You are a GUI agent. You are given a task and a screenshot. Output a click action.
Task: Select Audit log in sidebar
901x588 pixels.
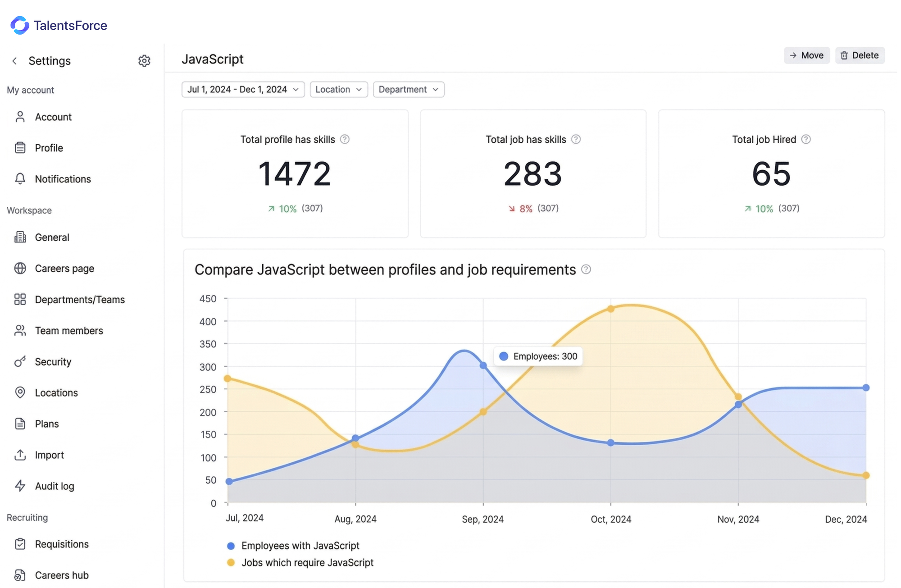[x=54, y=486]
